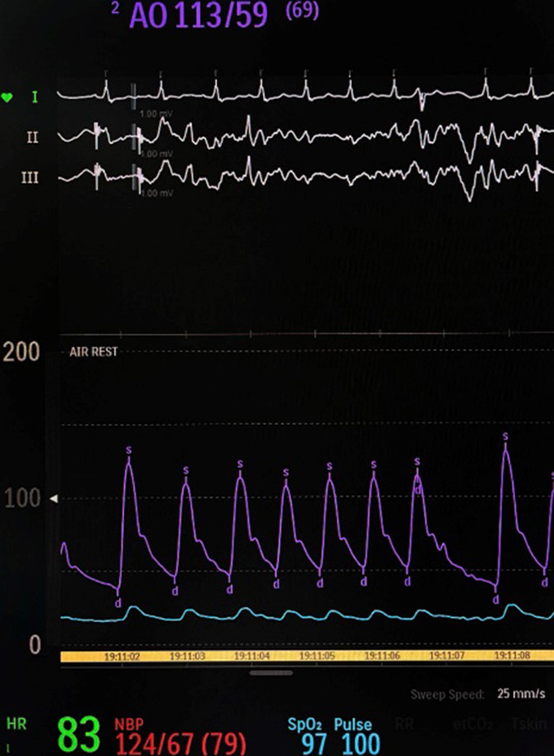Viewport: 554px width, 756px height.
Task: Select the 19:11:08 timeline marker
Action: 511,656
